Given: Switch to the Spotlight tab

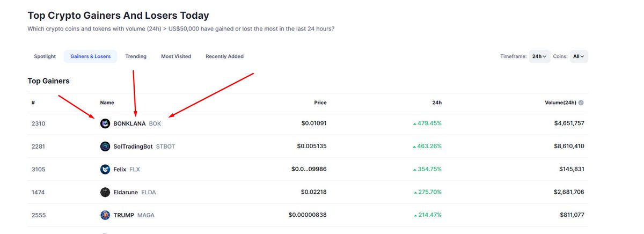Looking at the screenshot, I should click(x=45, y=56).
